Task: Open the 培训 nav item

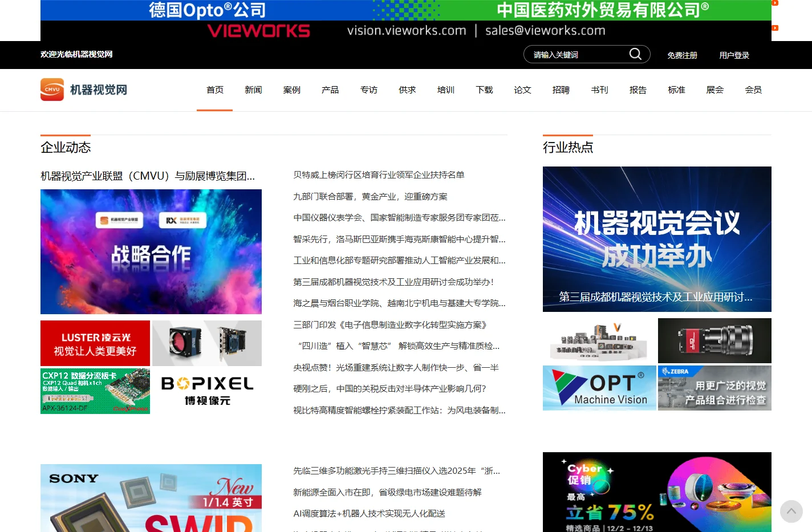Action: tap(446, 90)
